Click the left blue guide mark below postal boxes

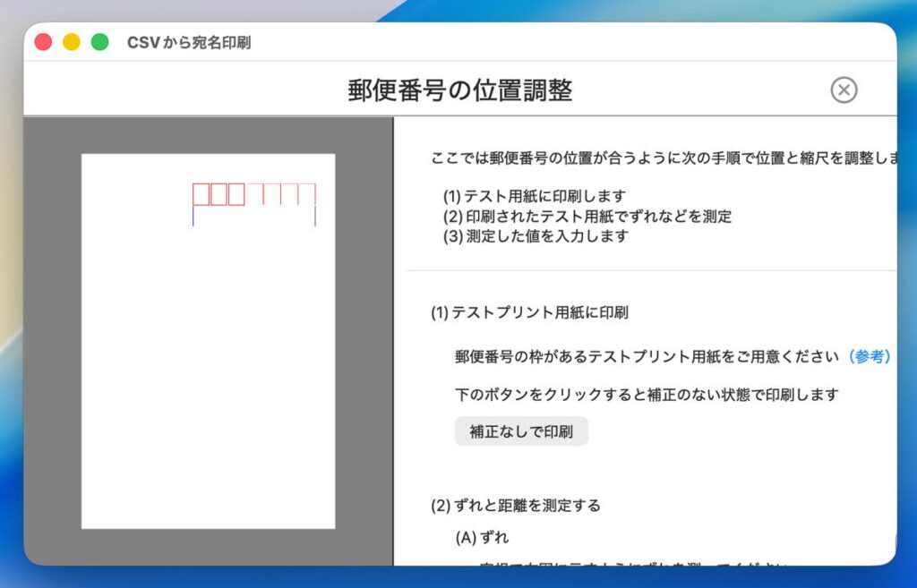click(x=193, y=217)
